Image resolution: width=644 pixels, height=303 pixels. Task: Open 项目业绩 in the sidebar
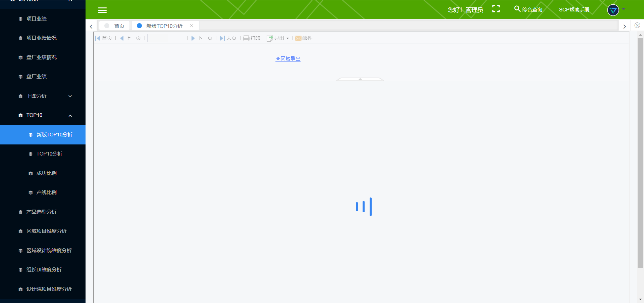37,19
